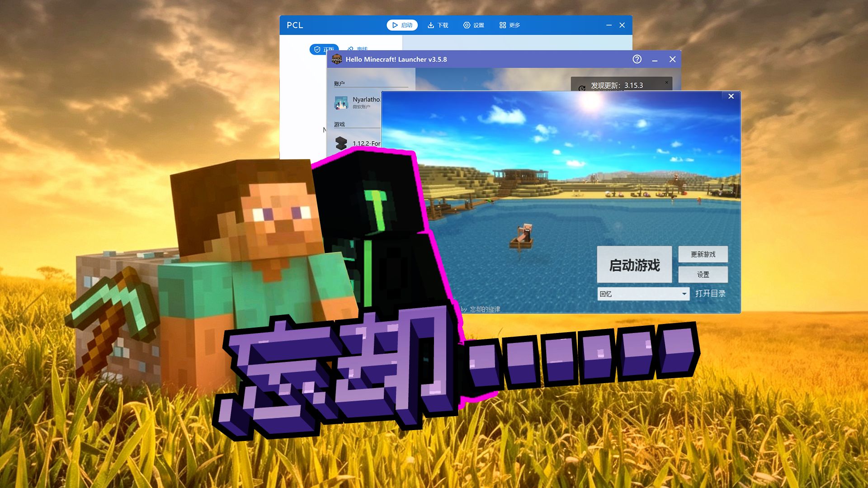Open the 启动 tab in PCL
The image size is (868, 488).
(x=402, y=25)
